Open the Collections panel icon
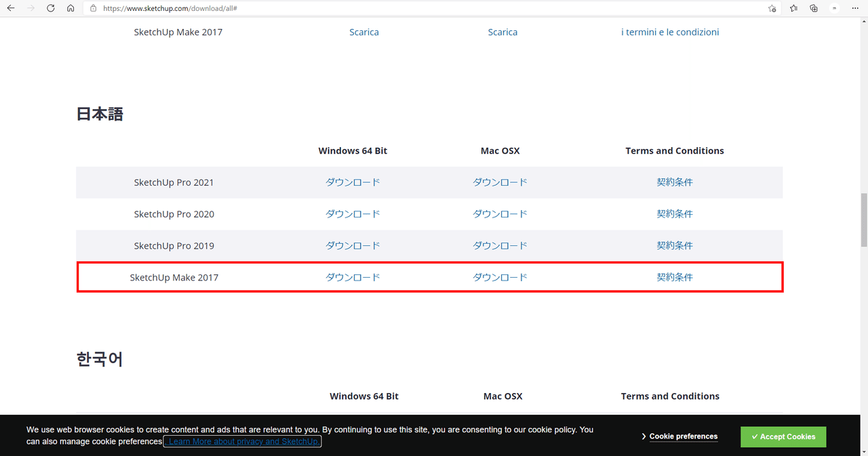This screenshot has height=456, width=868. (813, 8)
